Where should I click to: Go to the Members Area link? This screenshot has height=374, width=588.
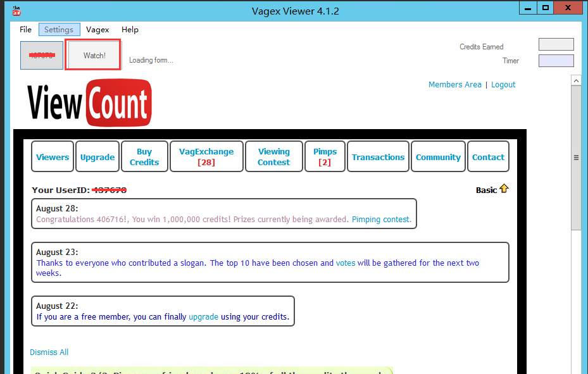[455, 85]
